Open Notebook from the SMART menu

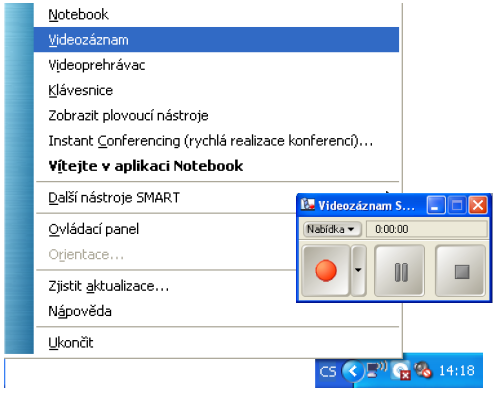tap(217, 15)
